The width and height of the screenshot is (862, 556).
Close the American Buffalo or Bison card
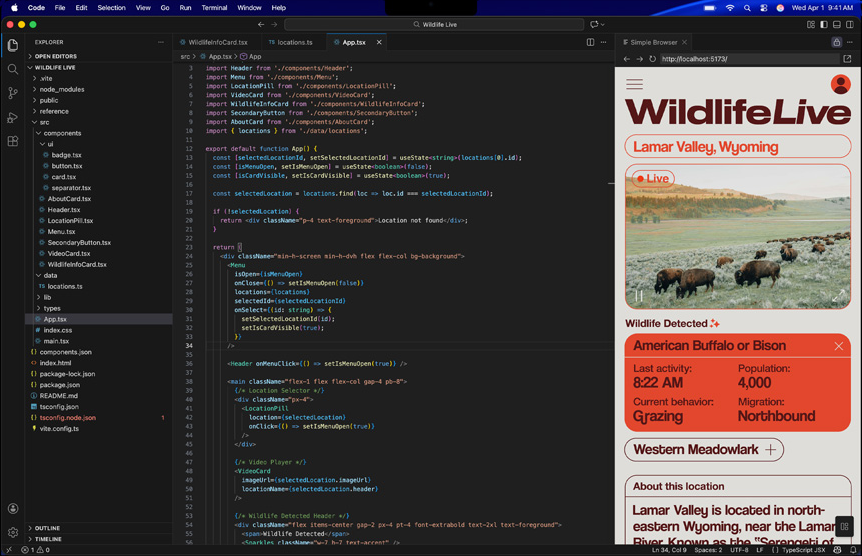[x=838, y=346]
